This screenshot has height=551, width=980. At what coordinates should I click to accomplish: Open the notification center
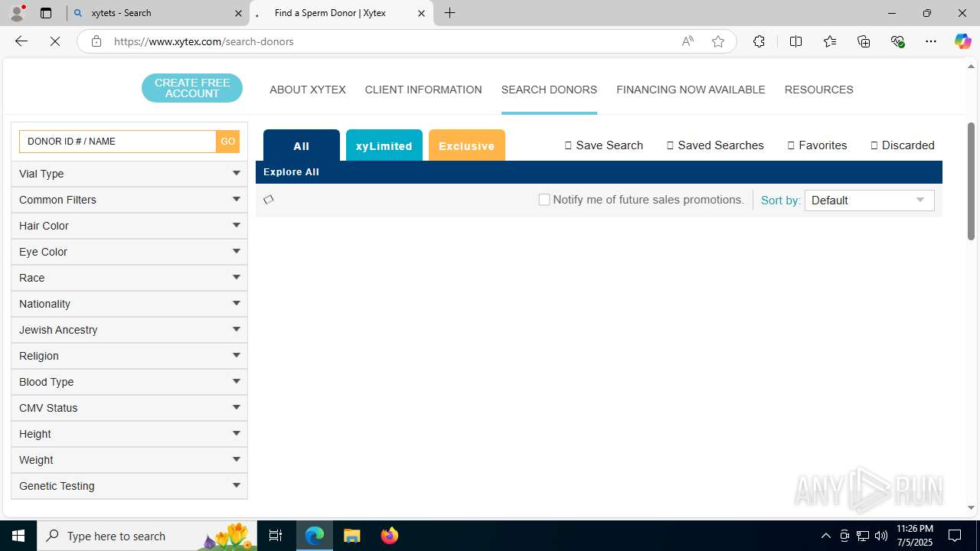[955, 536]
